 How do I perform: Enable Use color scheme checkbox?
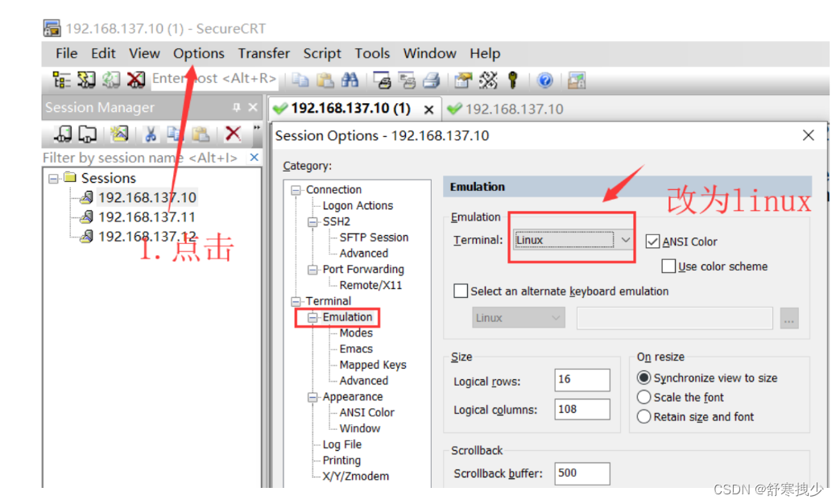tap(668, 266)
